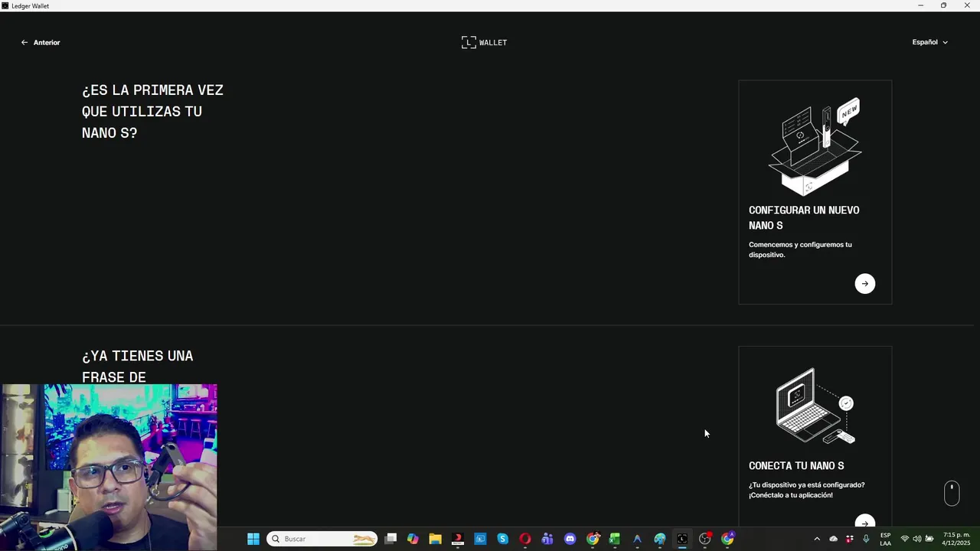Viewport: 980px width, 551px height.
Task: Click the CONECTA TU NANO S title
Action: [x=796, y=465]
